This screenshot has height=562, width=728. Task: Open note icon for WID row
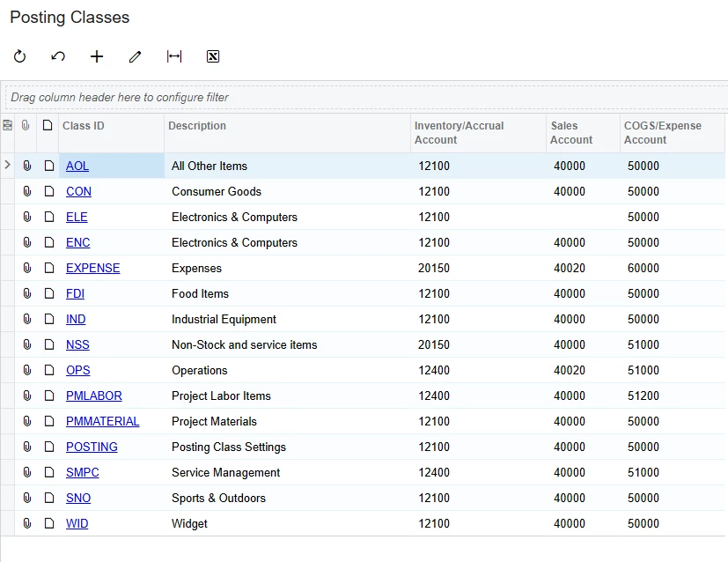[x=49, y=523]
